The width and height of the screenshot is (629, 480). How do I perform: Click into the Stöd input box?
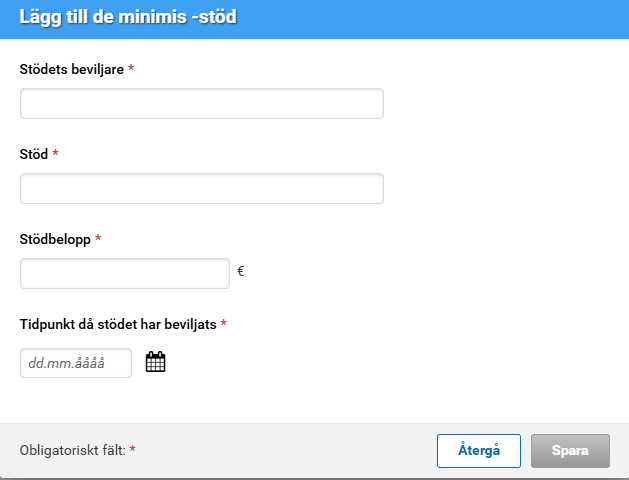point(201,189)
